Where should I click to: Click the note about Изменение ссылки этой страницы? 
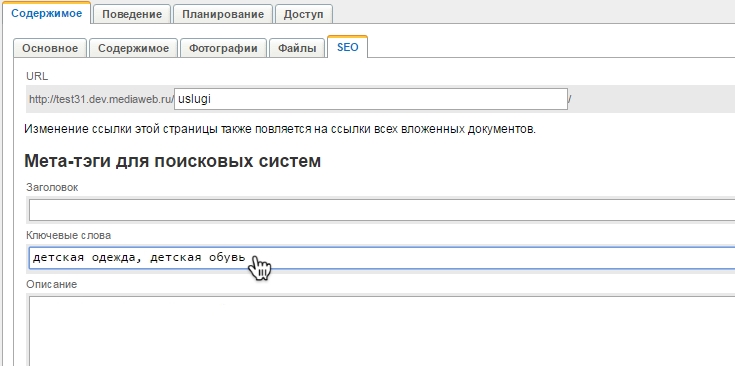[280, 129]
